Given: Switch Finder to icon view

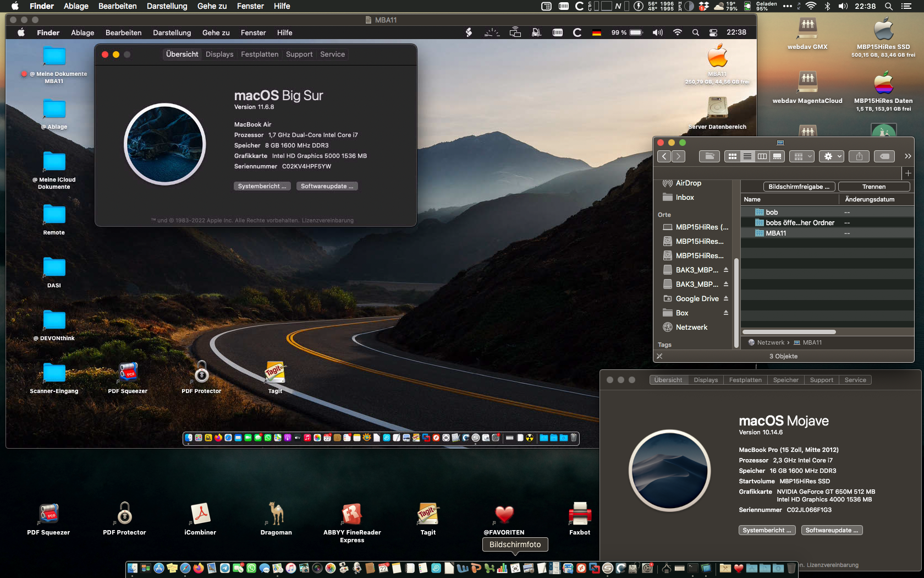Looking at the screenshot, I should pyautogui.click(x=732, y=156).
